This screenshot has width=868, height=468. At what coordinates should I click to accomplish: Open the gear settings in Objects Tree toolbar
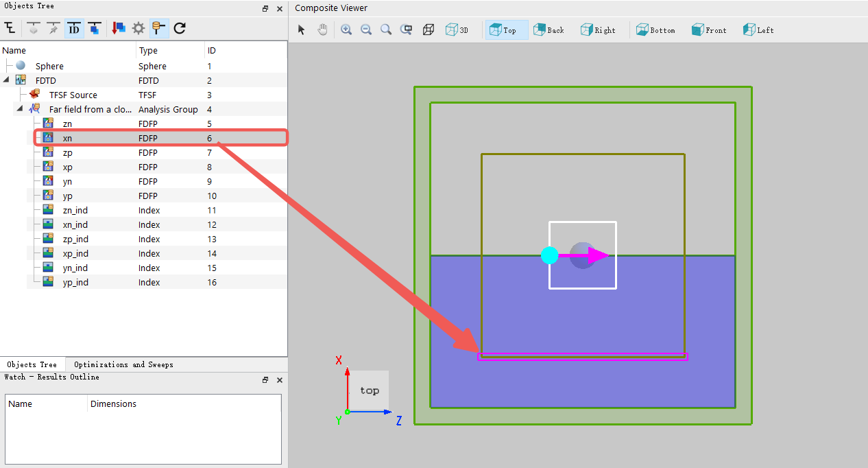click(x=138, y=28)
